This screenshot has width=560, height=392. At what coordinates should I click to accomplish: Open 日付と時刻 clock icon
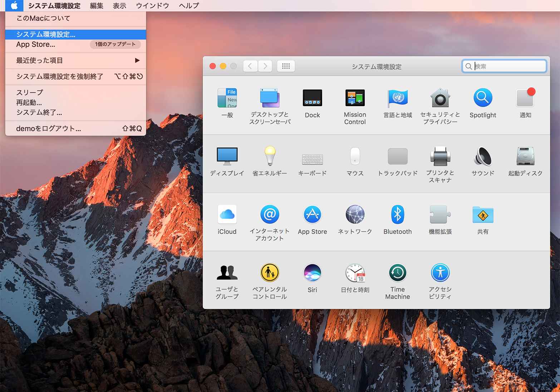pos(355,273)
